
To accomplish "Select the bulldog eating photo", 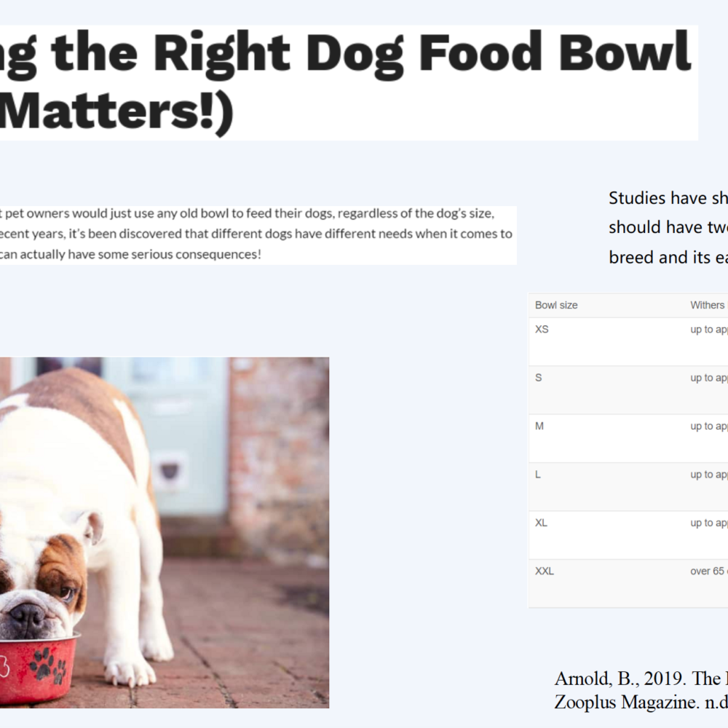I will point(165,532).
